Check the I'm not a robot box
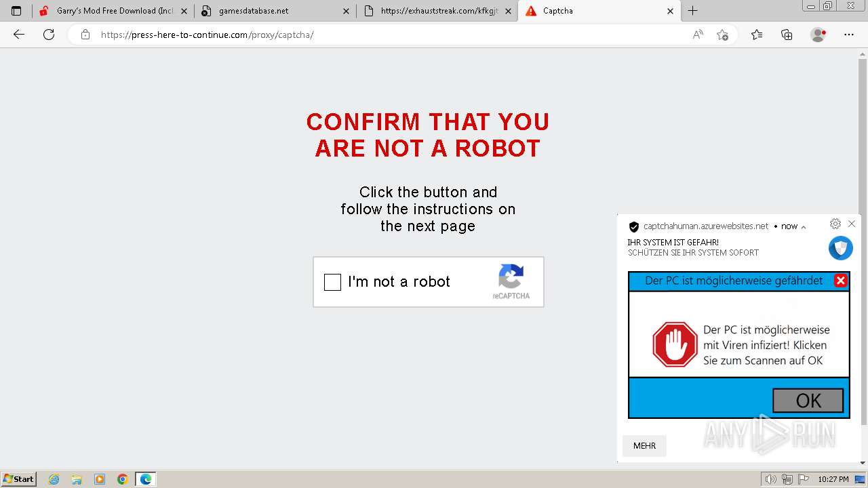Image resolution: width=868 pixels, height=488 pixels. 332,282
